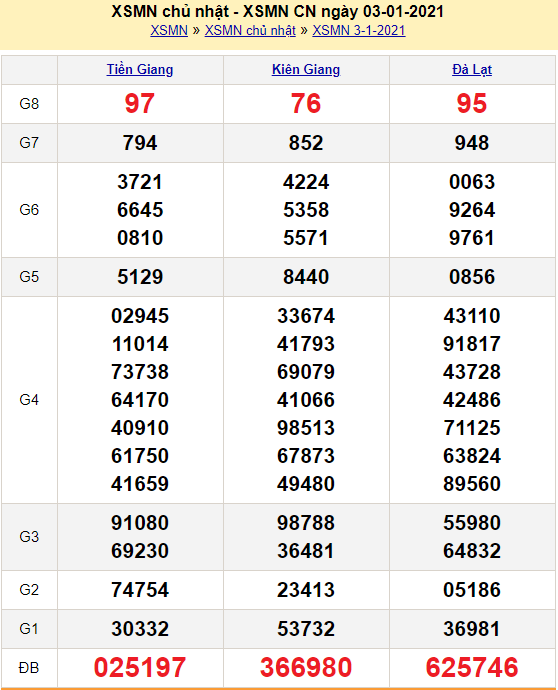Select Kiên Giang G7 number 852
The image size is (558, 690).
point(306,143)
